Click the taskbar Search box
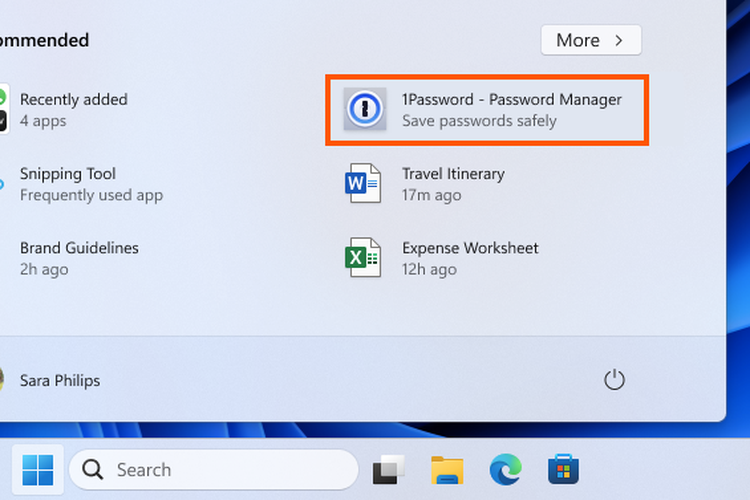This screenshot has width=750, height=500. [214, 470]
